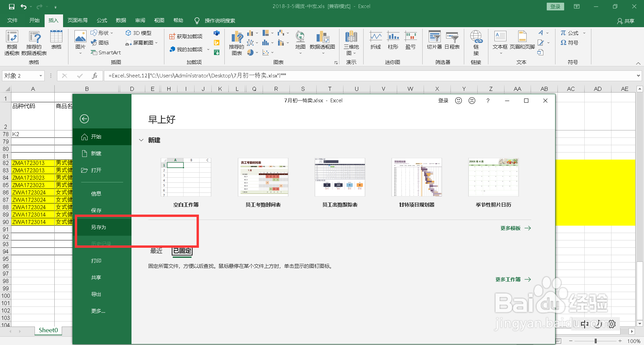Insert Win/Loss sparkline (盈亏)
Viewport: 644px width, 345px height.
coord(411,40)
